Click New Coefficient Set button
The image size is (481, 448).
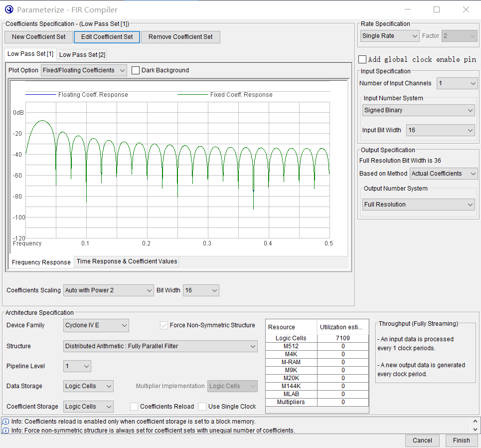39,37
